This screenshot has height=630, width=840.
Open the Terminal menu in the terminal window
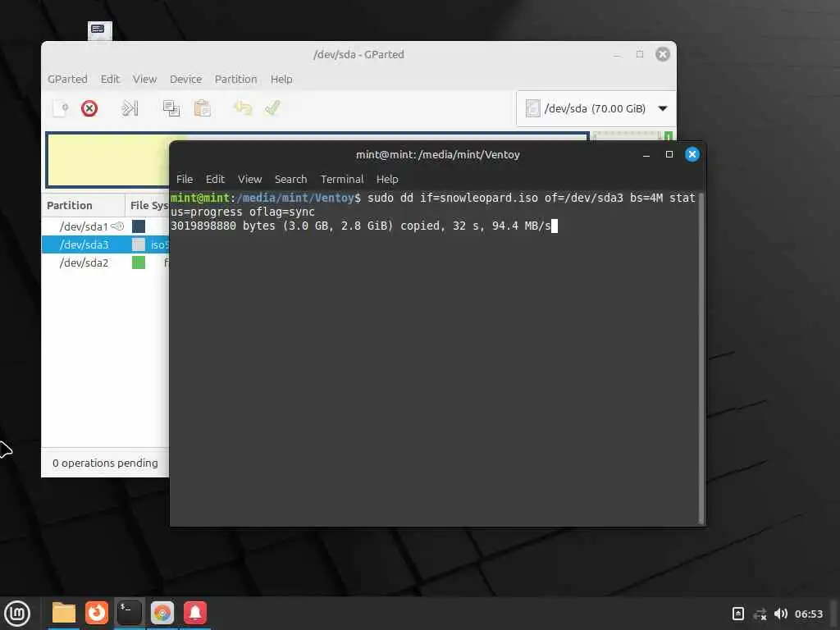click(x=342, y=179)
